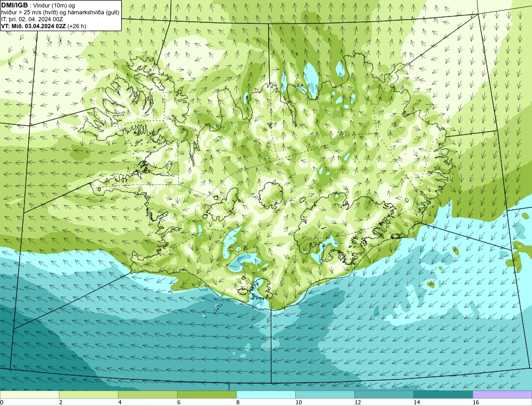Click the legend value label '12'
Viewport: 532px width, 406px height.
click(358, 402)
